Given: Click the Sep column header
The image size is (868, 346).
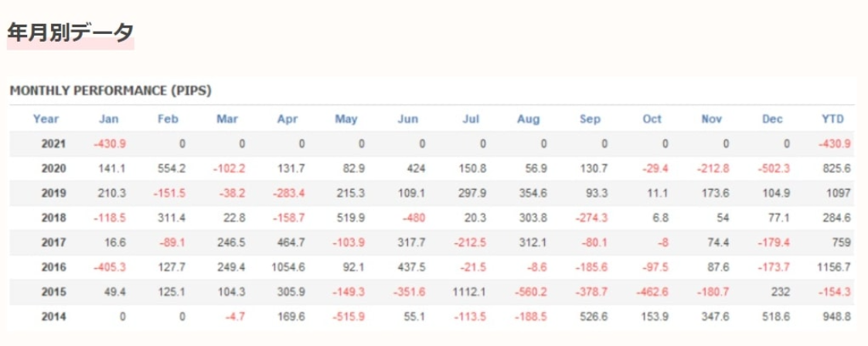Looking at the screenshot, I should tap(591, 119).
